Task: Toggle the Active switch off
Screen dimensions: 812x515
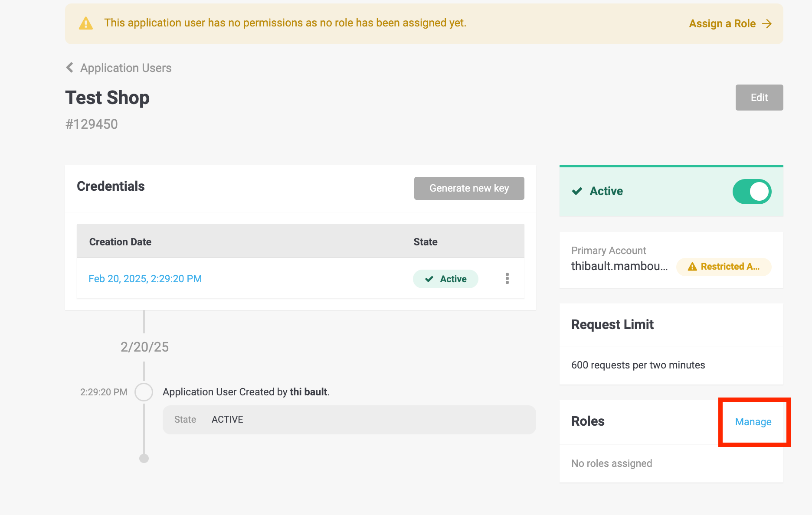Action: click(752, 192)
